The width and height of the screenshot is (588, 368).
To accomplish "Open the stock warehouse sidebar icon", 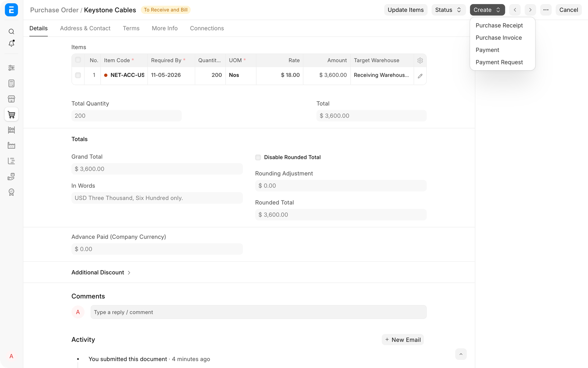I will pyautogui.click(x=11, y=130).
